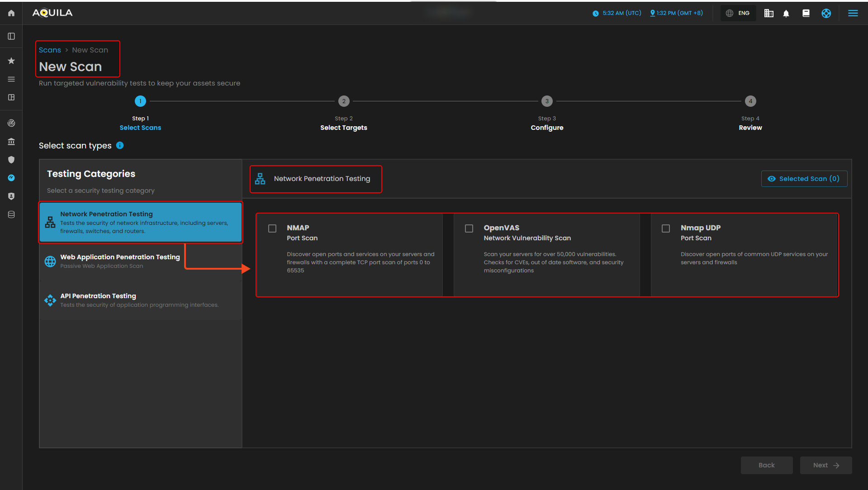The width and height of the screenshot is (868, 490).
Task: Click the home icon in the sidebar
Action: tap(11, 13)
